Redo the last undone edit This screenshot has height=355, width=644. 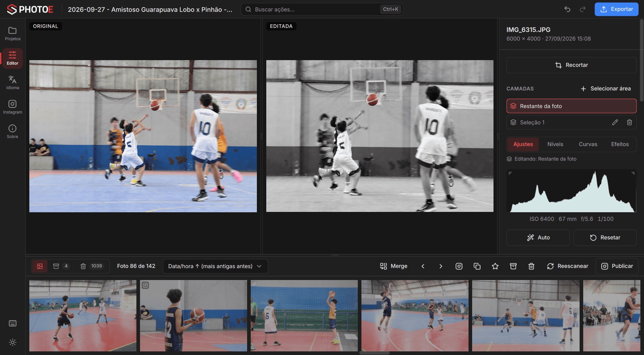582,9
